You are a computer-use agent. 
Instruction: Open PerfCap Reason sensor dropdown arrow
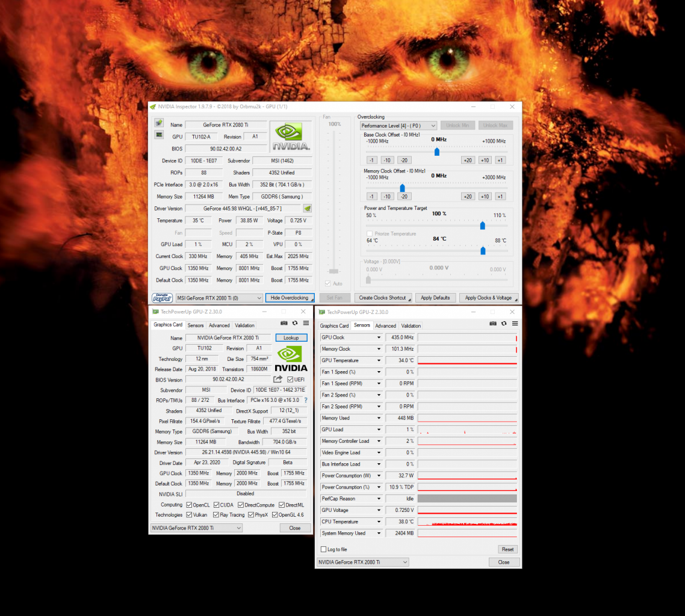(x=379, y=499)
